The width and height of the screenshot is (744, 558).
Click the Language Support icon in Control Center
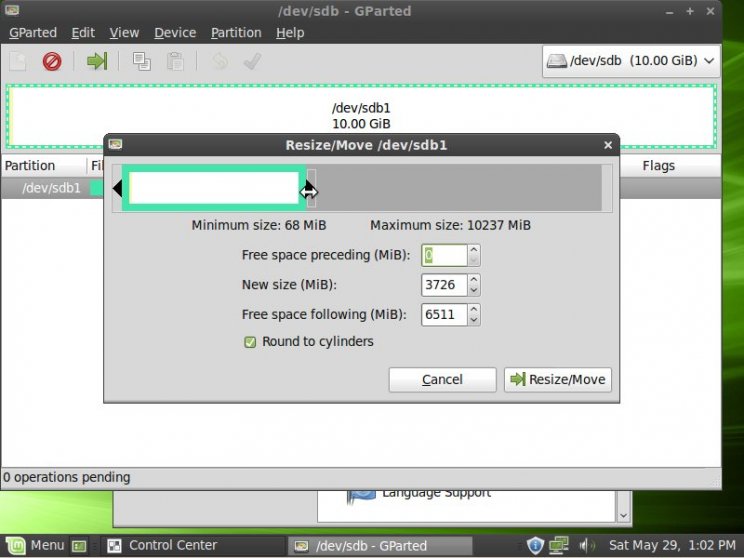point(361,496)
